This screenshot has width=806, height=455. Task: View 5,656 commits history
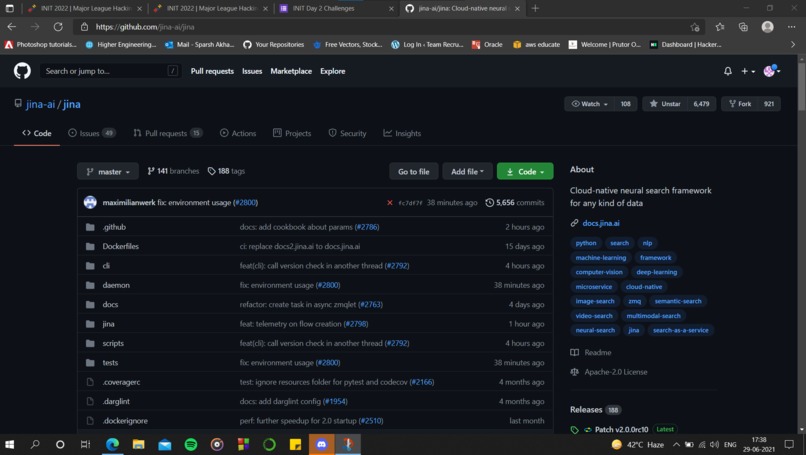[x=515, y=203]
